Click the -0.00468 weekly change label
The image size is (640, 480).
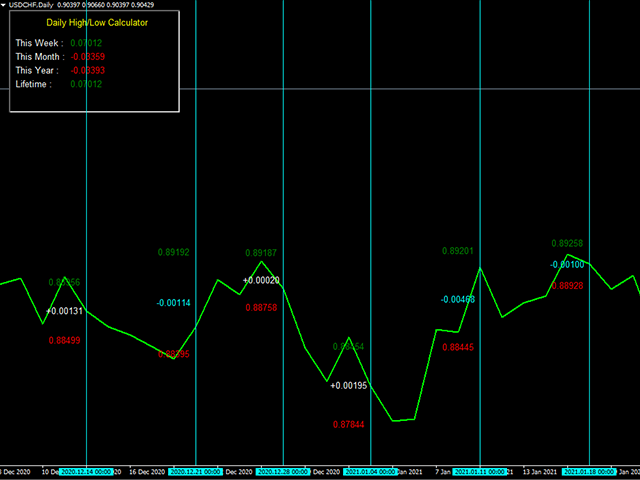coord(458,300)
